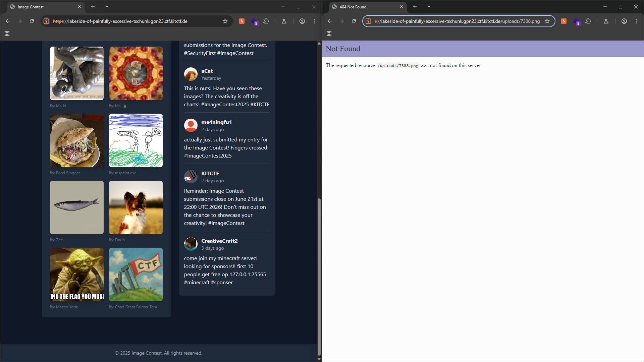Select the Image Contest tab
This screenshot has height=362, width=644.
pyautogui.click(x=46, y=7)
